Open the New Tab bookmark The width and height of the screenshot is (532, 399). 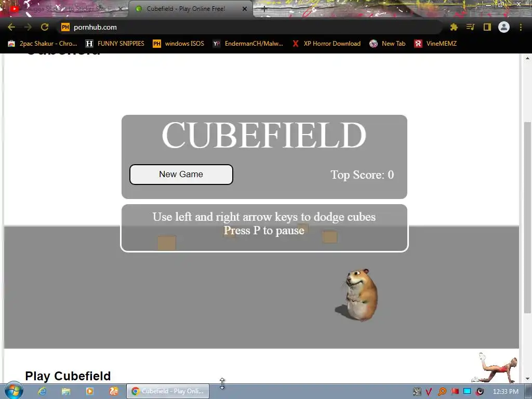(388, 44)
